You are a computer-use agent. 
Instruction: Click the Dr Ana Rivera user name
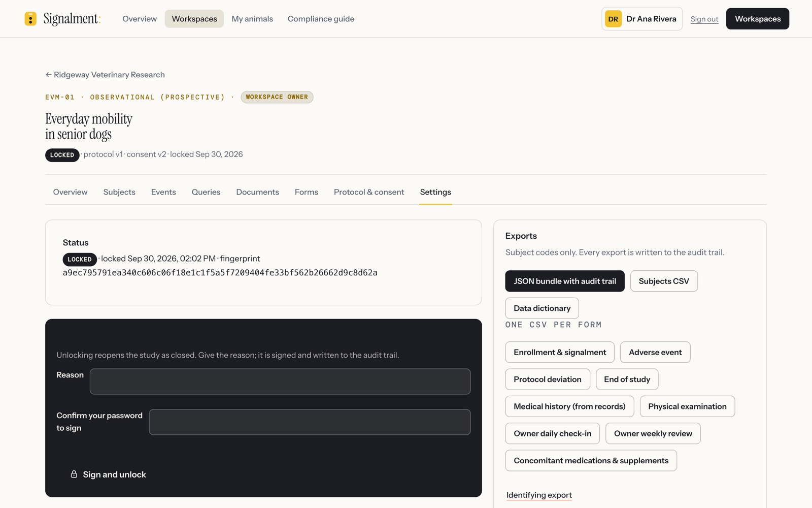click(651, 19)
